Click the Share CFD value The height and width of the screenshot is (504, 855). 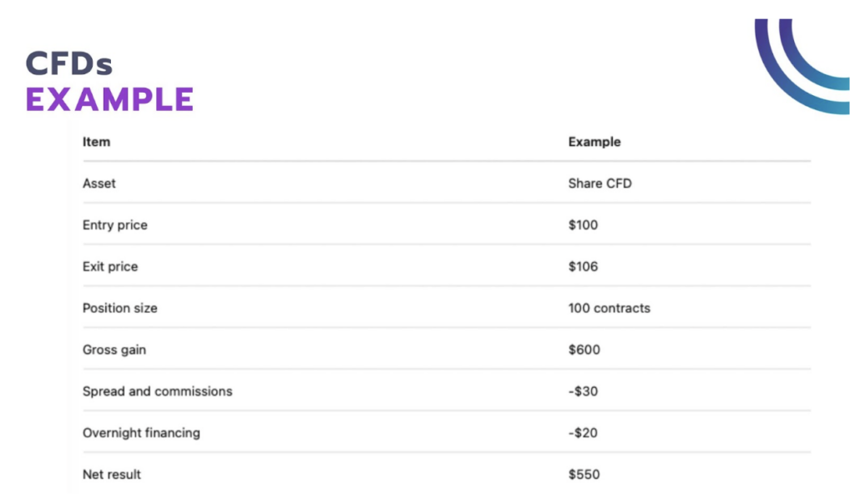(600, 184)
